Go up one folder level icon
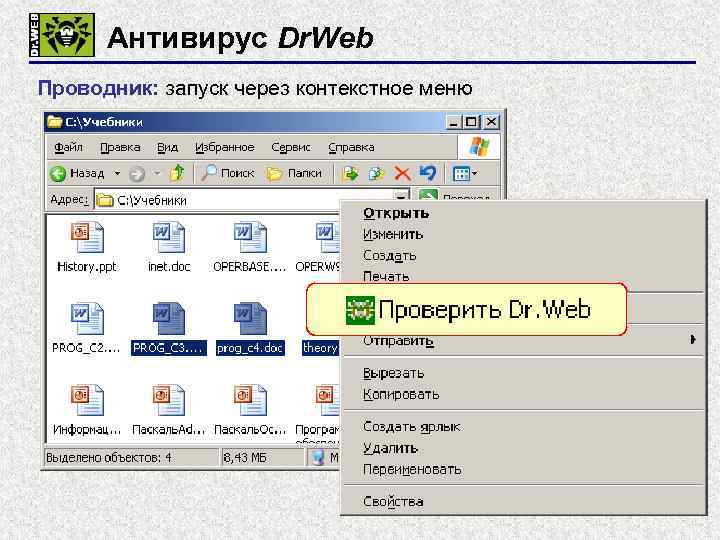The image size is (720, 540). pyautogui.click(x=177, y=173)
